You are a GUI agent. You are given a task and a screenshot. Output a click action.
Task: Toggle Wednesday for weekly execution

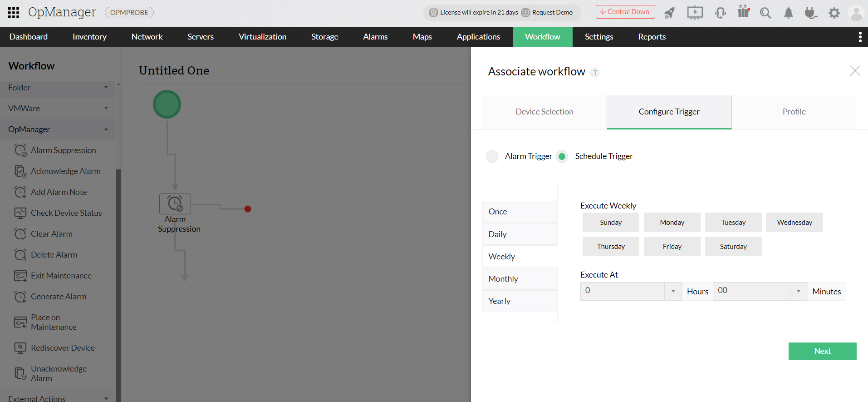[794, 223]
